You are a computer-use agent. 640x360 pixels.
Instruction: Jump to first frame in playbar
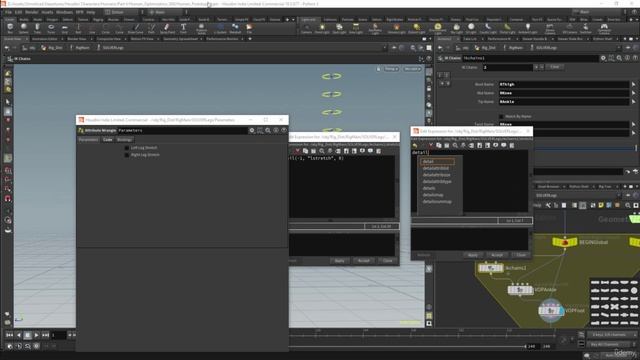click(9, 336)
